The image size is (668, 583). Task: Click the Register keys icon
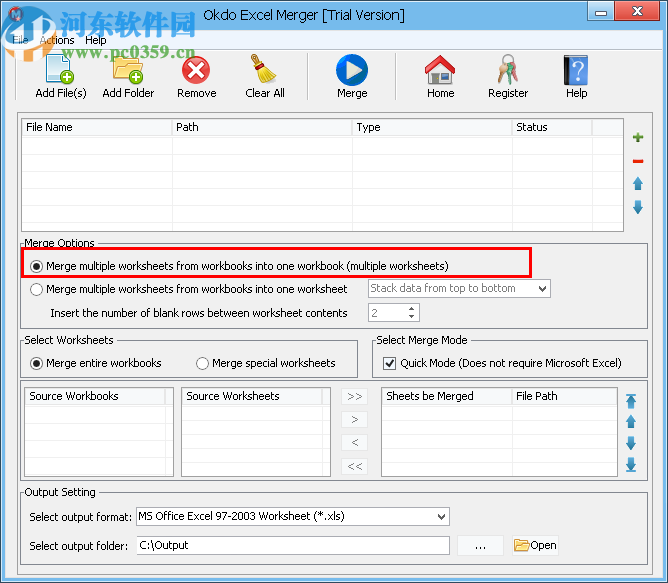click(x=507, y=69)
